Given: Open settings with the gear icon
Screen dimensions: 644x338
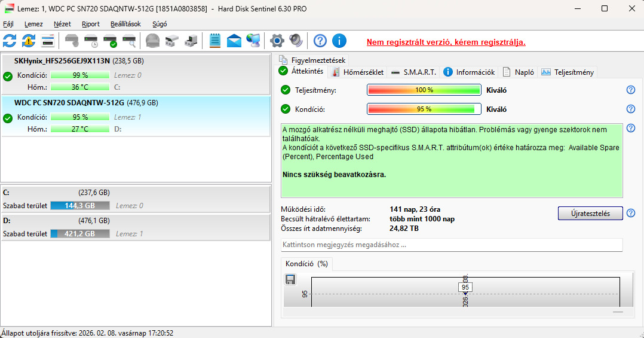Looking at the screenshot, I should [277, 41].
